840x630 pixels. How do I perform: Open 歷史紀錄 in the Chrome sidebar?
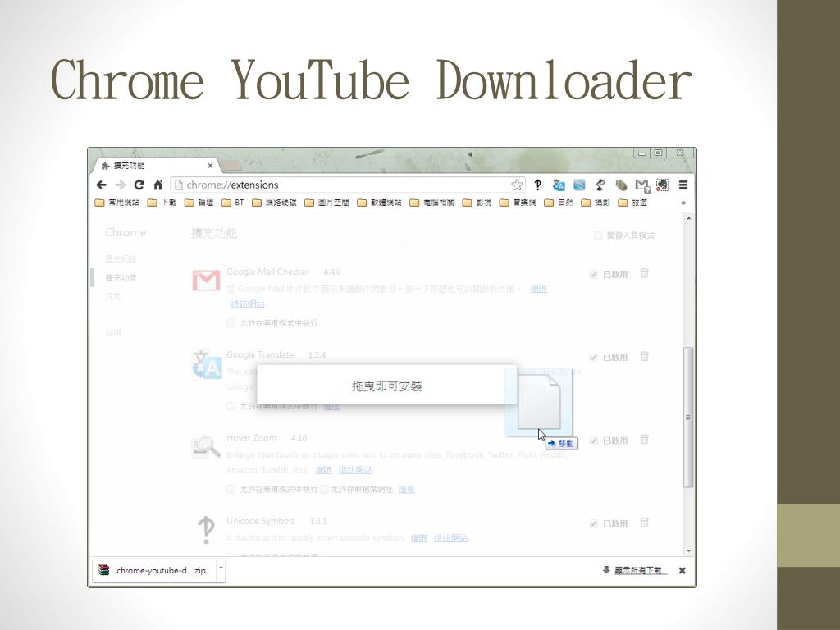click(x=121, y=258)
